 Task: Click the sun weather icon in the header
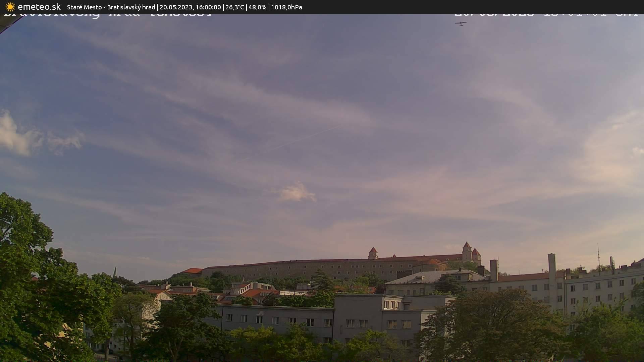pos(9,7)
